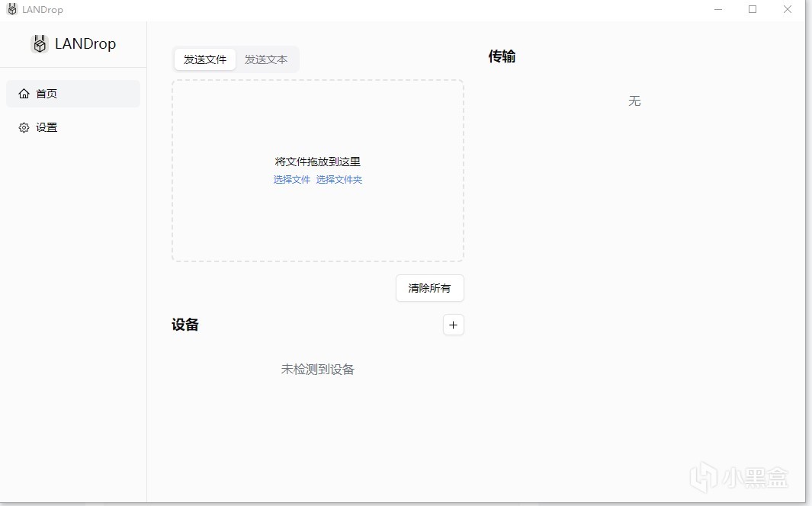Click the 选择文件 link
The image size is (812, 506).
(x=291, y=180)
